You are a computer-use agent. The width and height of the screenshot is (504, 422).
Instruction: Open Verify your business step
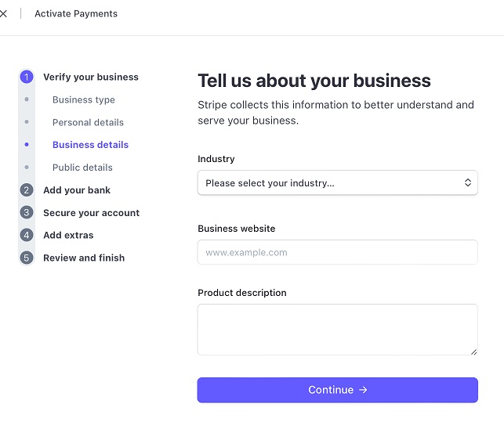(91, 78)
